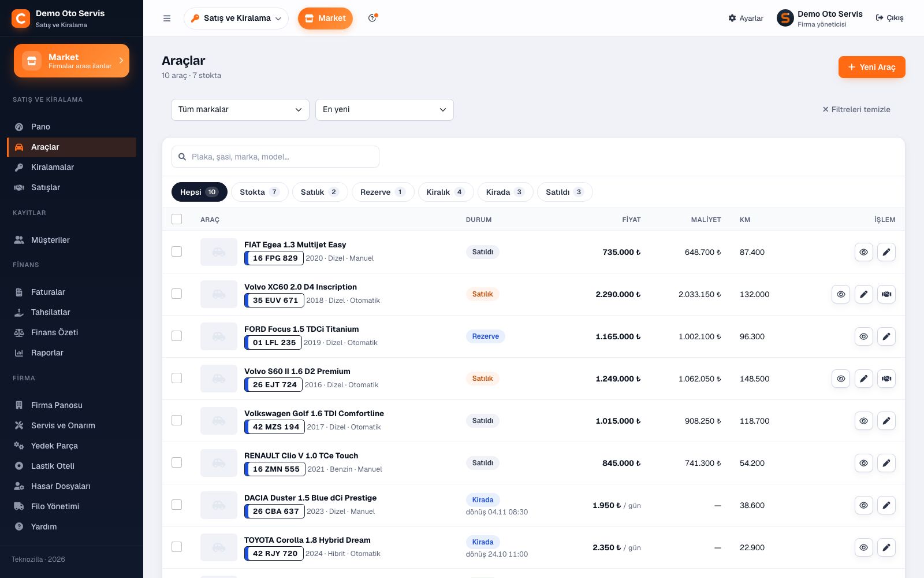
Task: Click Çıkış to log out
Action: coord(890,18)
